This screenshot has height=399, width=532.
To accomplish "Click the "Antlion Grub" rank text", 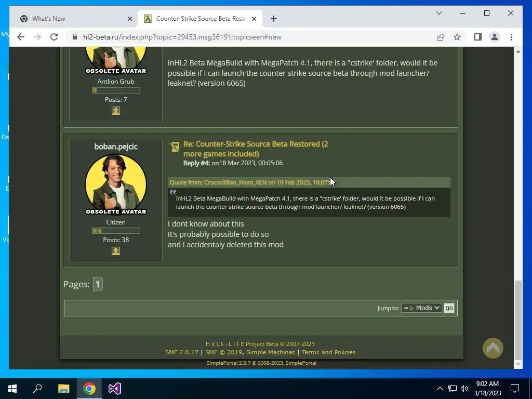I will (x=116, y=82).
